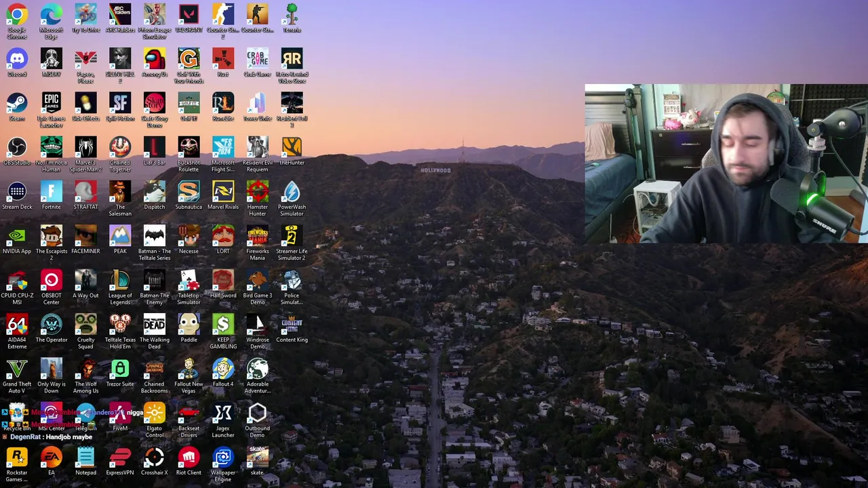The height and width of the screenshot is (488, 868).
Task: Launch OBS Studio from the desktop
Action: coord(17,147)
